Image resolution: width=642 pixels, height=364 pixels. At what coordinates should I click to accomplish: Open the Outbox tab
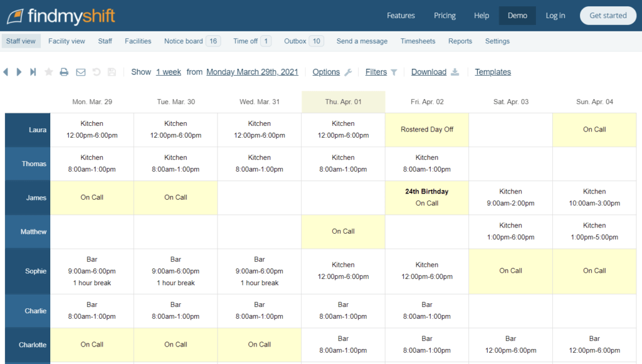(x=303, y=41)
